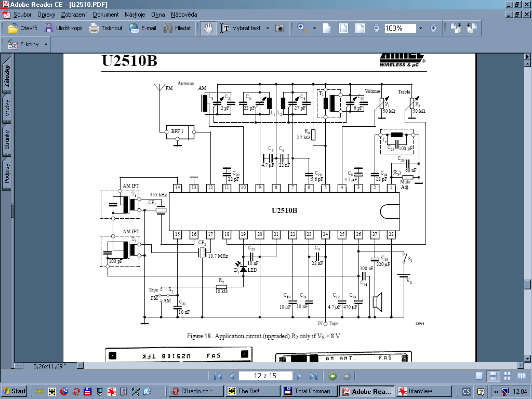Open the Soubor menu

[x=22, y=15]
